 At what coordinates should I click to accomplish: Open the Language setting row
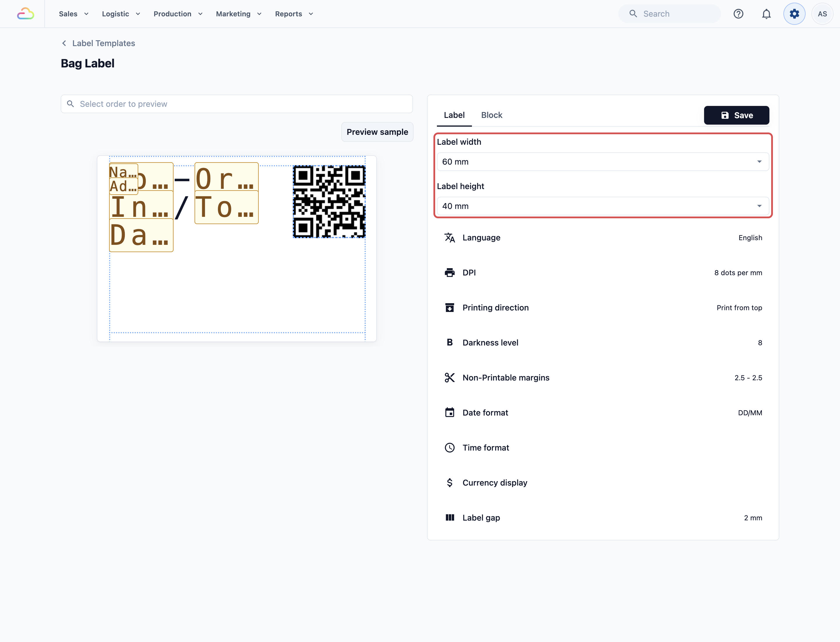coord(602,238)
